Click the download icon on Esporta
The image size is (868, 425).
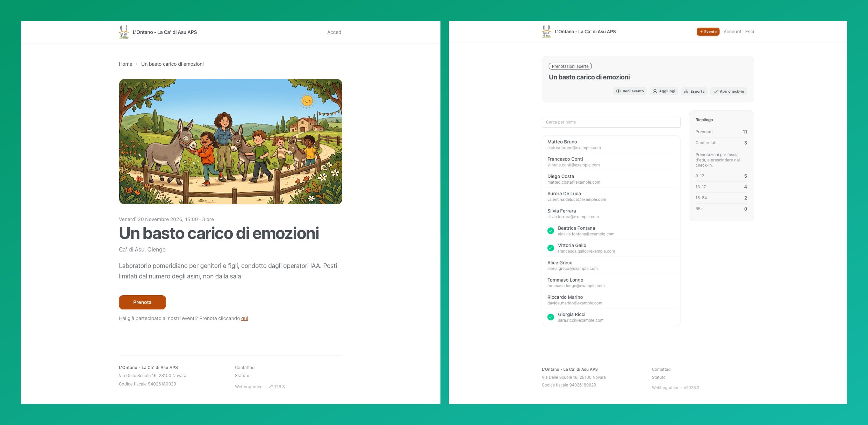(x=686, y=91)
